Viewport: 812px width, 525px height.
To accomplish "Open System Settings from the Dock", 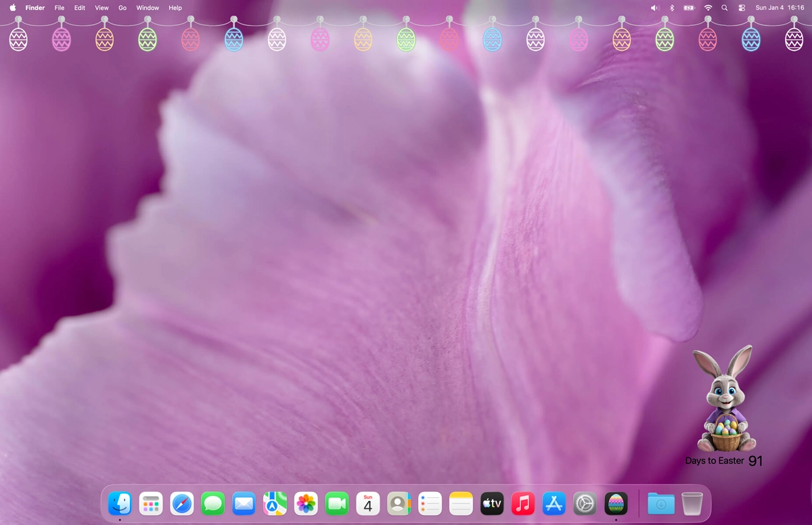I will coord(585,503).
